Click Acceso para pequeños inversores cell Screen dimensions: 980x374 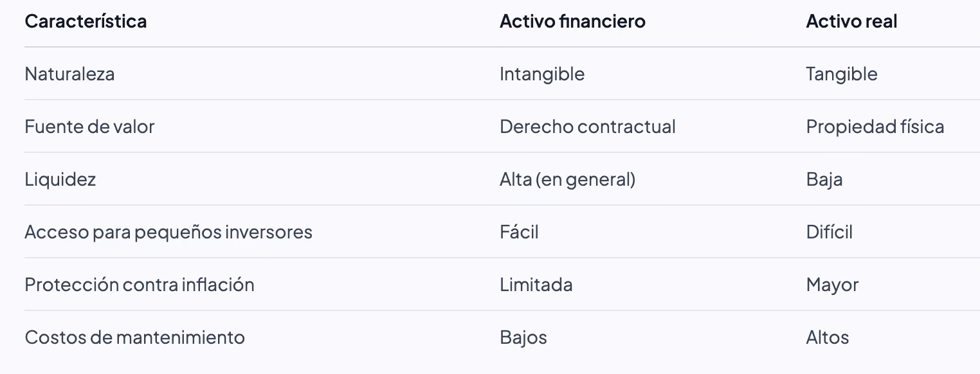[x=168, y=232]
